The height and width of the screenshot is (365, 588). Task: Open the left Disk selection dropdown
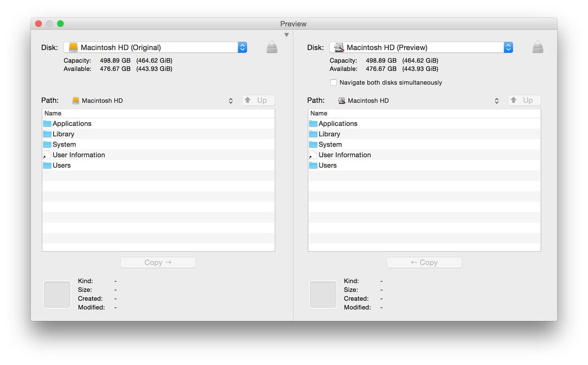(242, 47)
